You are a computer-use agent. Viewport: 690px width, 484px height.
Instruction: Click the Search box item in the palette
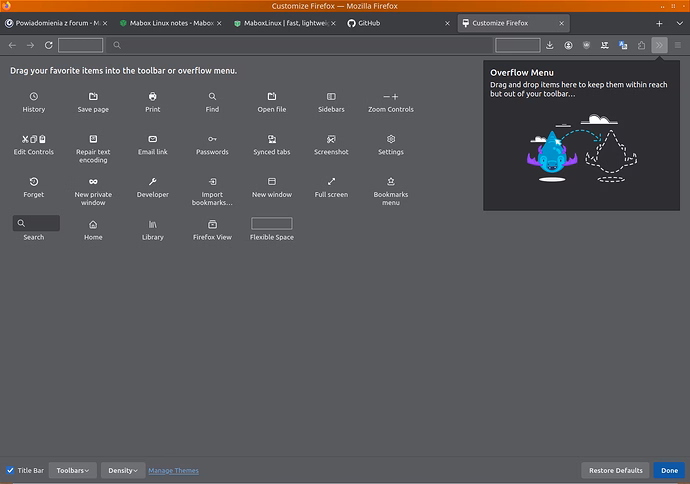pyautogui.click(x=36, y=224)
